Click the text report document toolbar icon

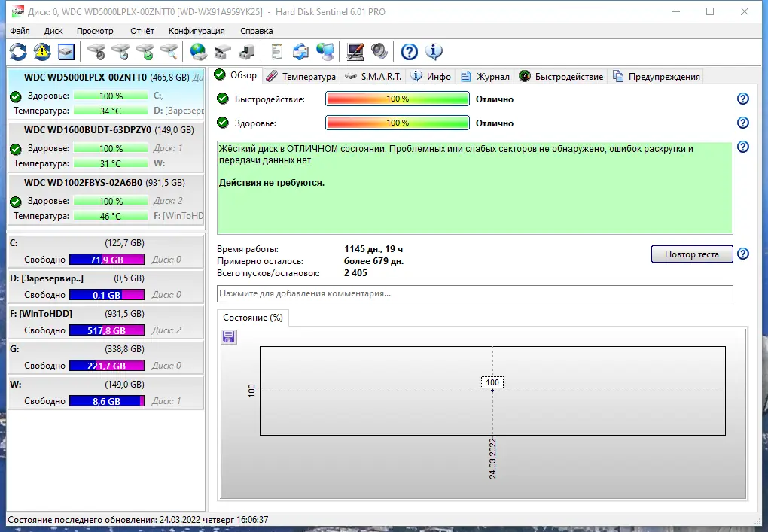click(277, 51)
